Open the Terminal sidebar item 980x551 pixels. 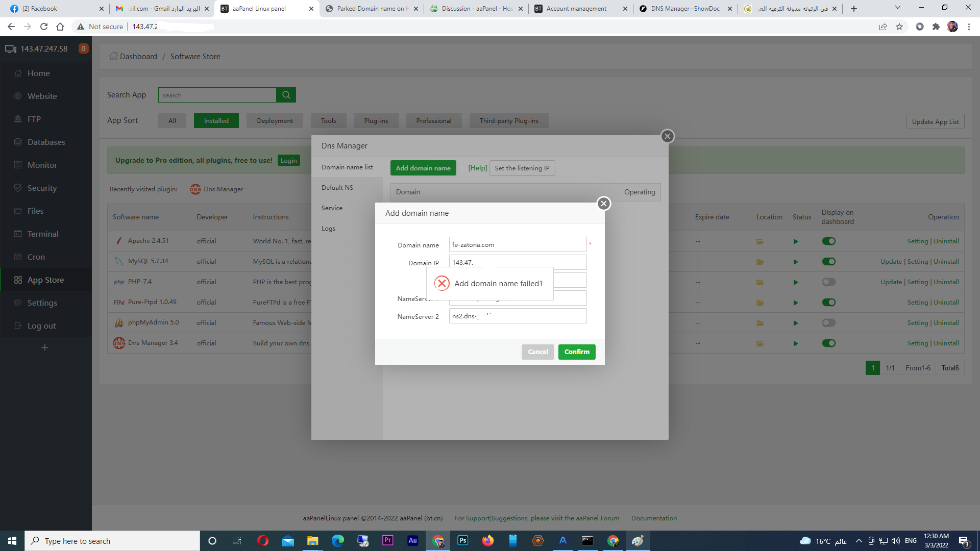[43, 234]
